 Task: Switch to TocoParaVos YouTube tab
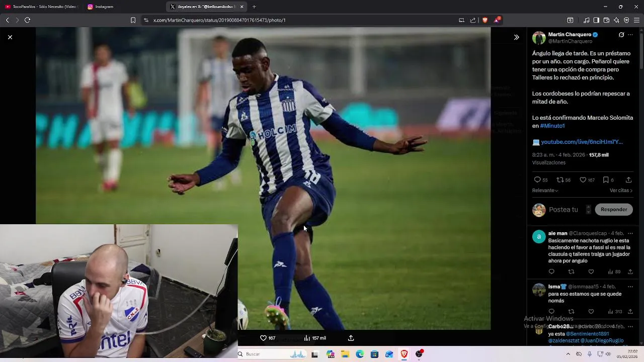click(41, 7)
